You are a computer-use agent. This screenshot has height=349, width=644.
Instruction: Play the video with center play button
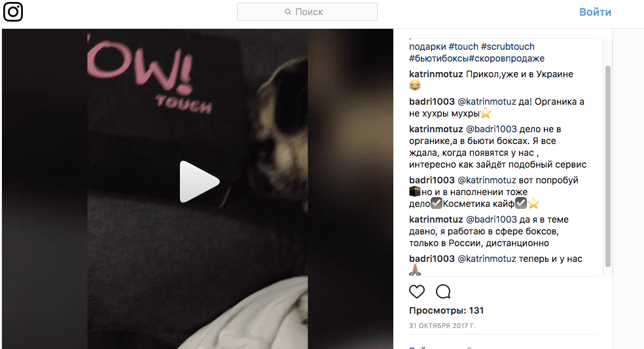200,181
